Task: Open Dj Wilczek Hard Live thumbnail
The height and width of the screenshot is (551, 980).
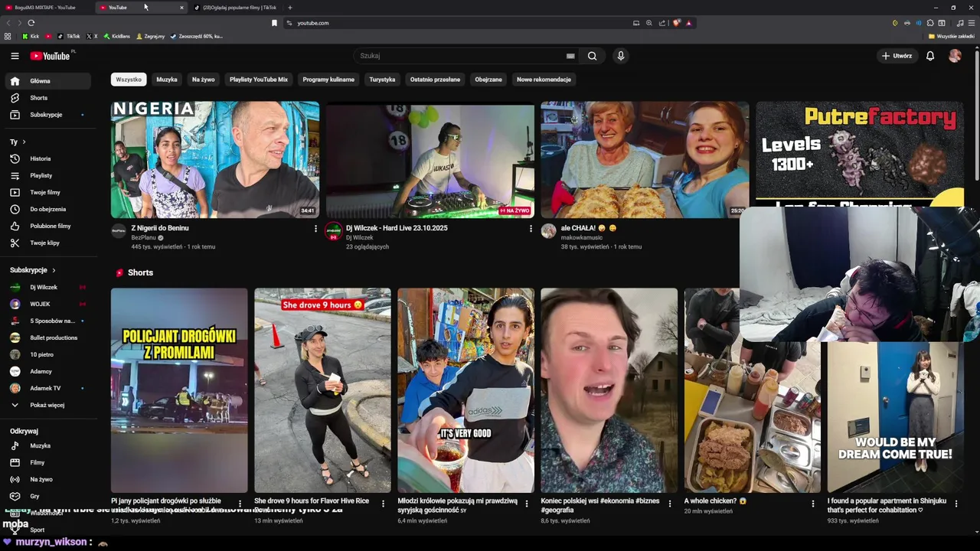Action: 430,160
